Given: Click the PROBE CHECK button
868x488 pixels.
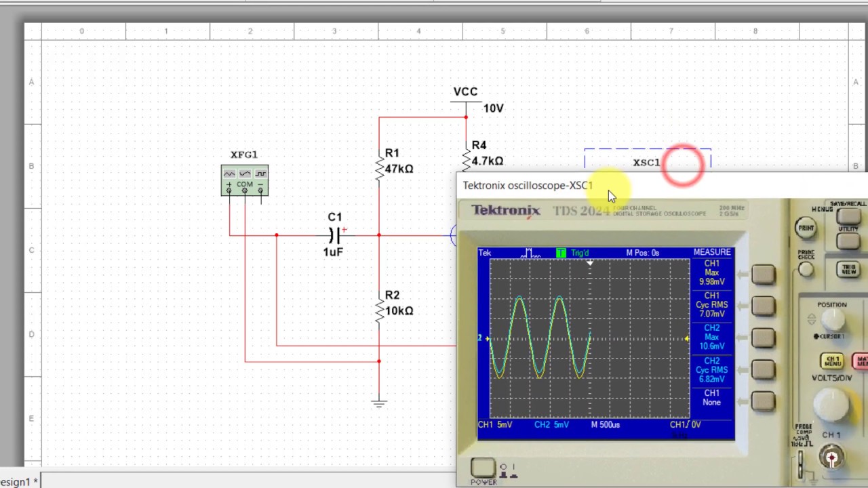Looking at the screenshot, I should (x=806, y=269).
